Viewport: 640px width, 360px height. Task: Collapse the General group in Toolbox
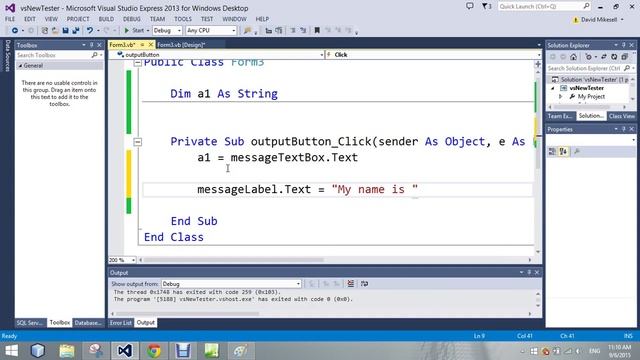(20, 66)
